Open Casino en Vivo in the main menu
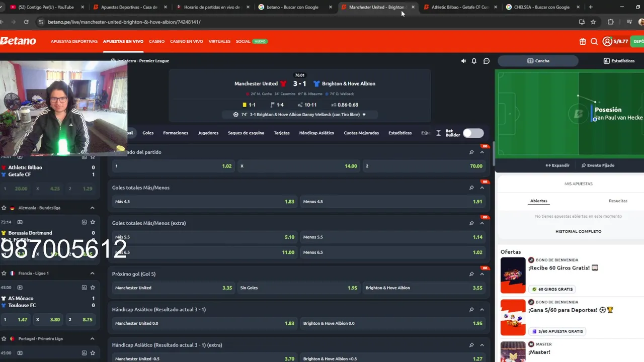644x362 pixels. pos(187,41)
